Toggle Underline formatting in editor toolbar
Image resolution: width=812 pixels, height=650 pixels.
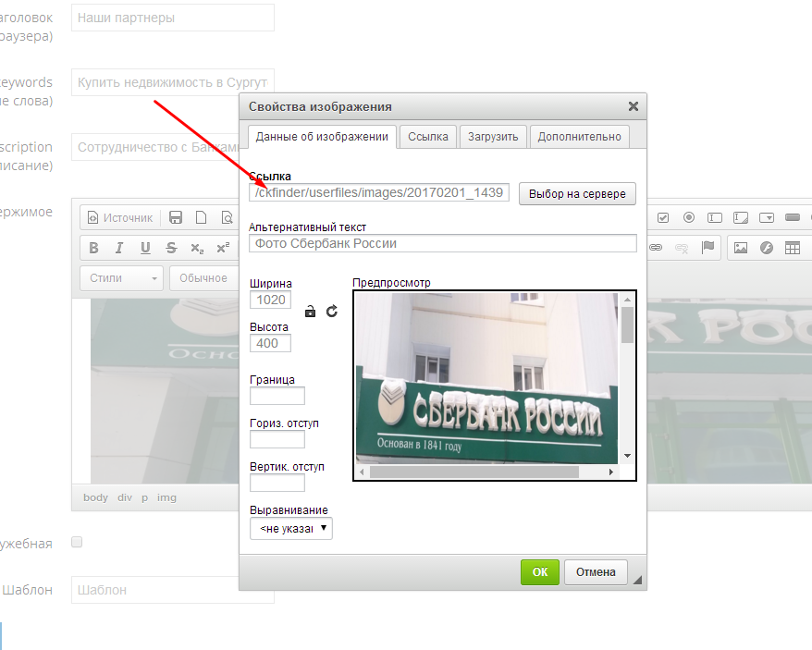pyautogui.click(x=145, y=248)
